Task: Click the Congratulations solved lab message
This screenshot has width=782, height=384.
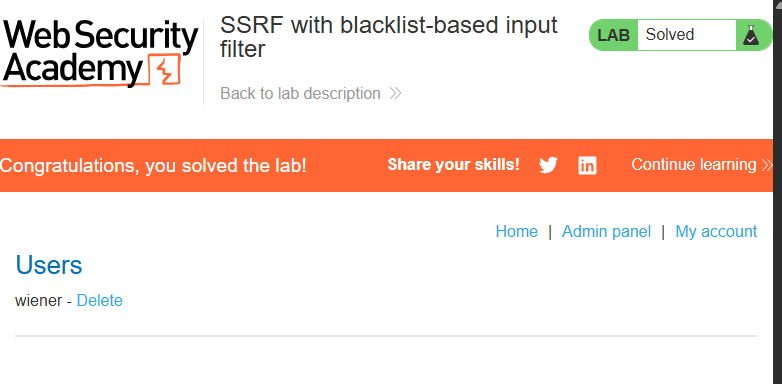Action: click(x=153, y=166)
